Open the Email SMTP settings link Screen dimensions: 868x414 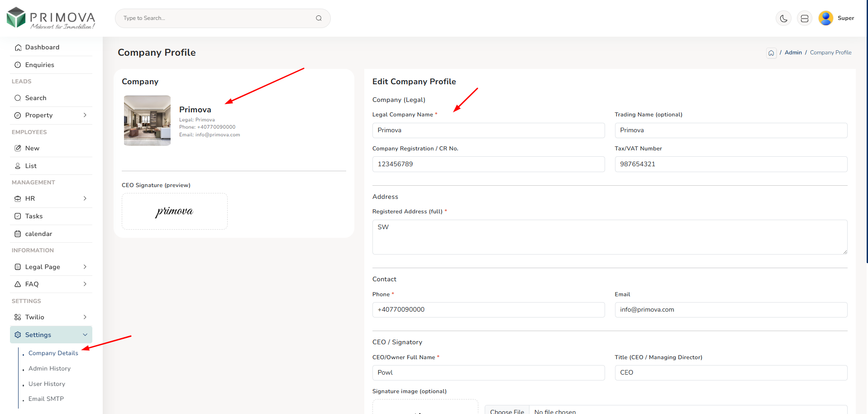pos(46,399)
